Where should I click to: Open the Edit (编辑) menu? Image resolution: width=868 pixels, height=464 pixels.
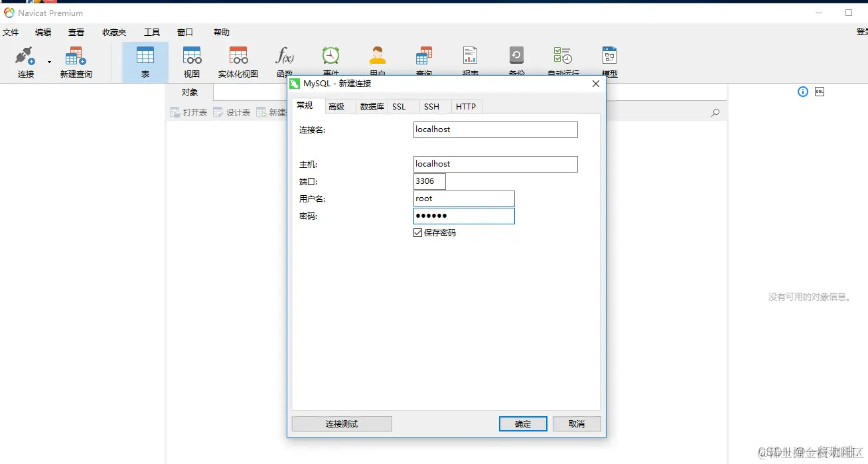pos(43,32)
